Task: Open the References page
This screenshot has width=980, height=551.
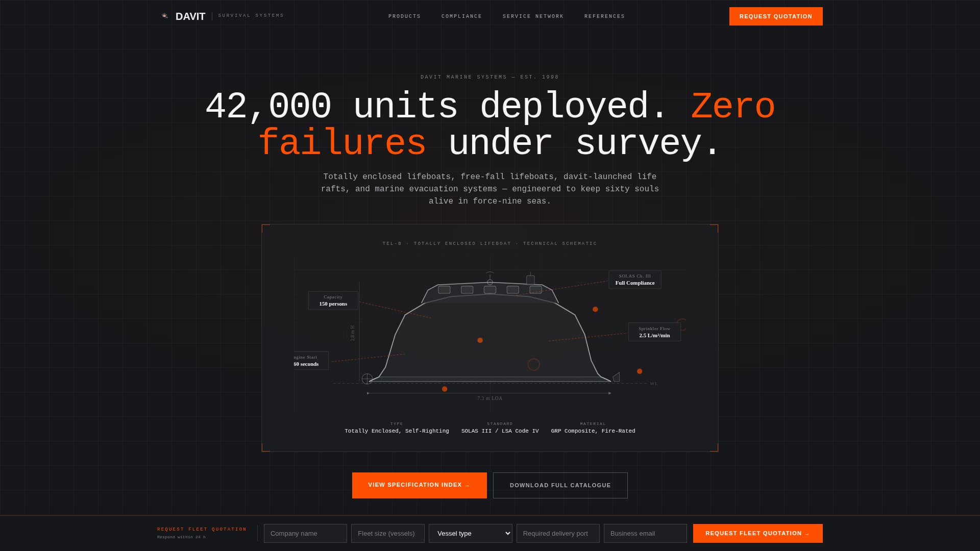Action: [x=604, y=16]
